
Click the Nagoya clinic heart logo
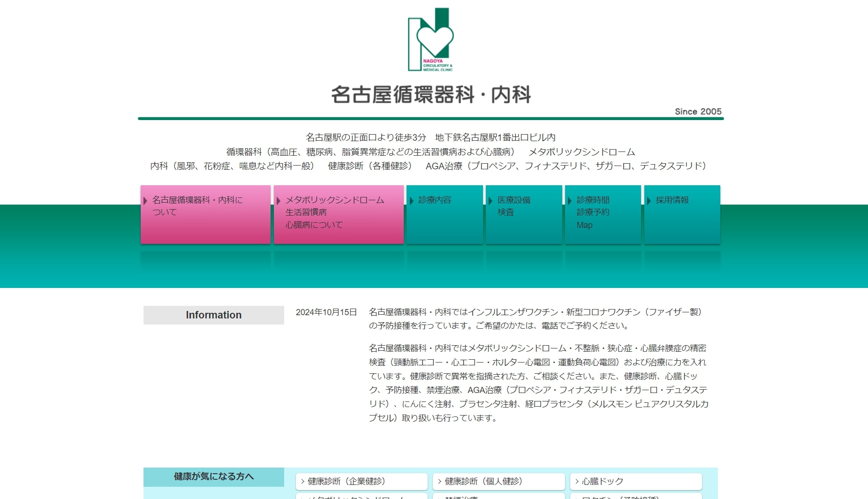pyautogui.click(x=430, y=39)
